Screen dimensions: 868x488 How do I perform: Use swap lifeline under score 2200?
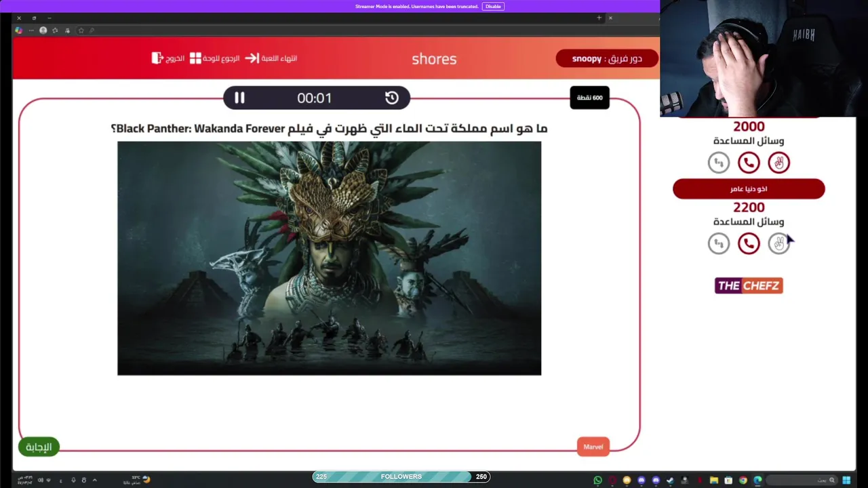pos(719,243)
